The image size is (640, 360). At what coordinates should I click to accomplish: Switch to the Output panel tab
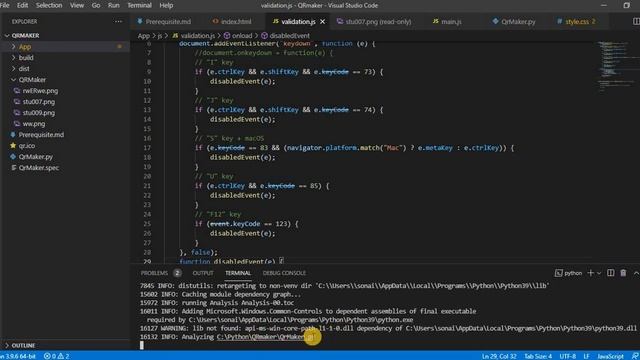[203, 273]
